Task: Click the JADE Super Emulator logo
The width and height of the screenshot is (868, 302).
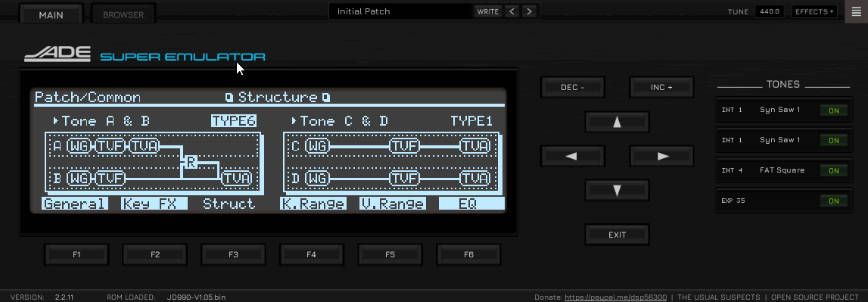Action: click(x=145, y=54)
